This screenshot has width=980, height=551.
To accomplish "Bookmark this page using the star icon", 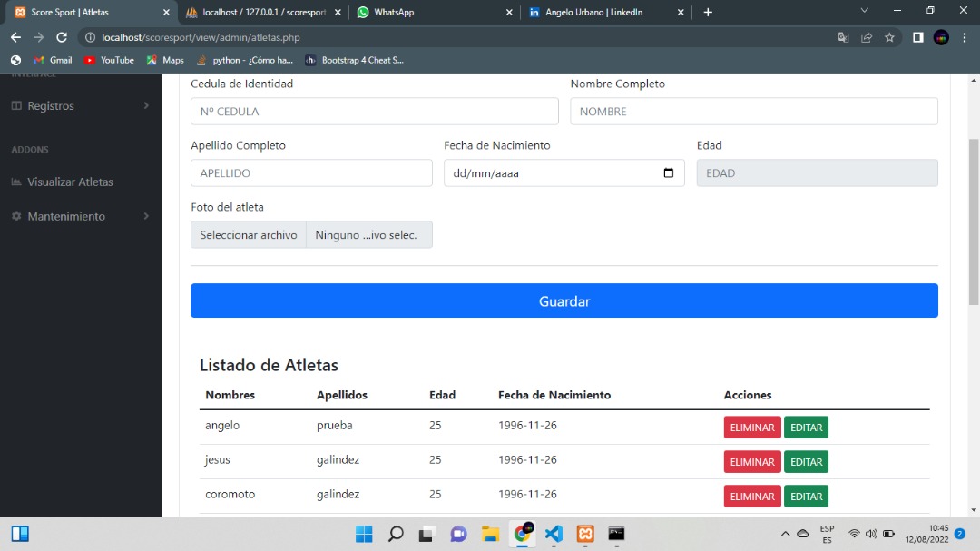I will click(888, 37).
